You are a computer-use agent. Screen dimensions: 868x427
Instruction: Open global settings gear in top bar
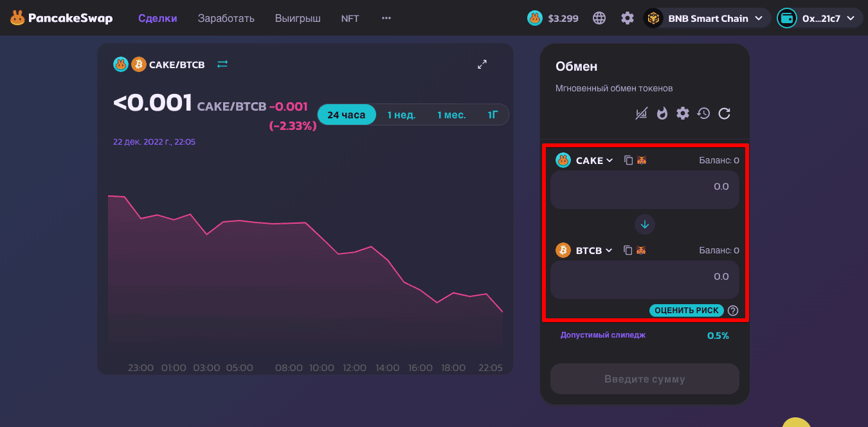coord(628,18)
